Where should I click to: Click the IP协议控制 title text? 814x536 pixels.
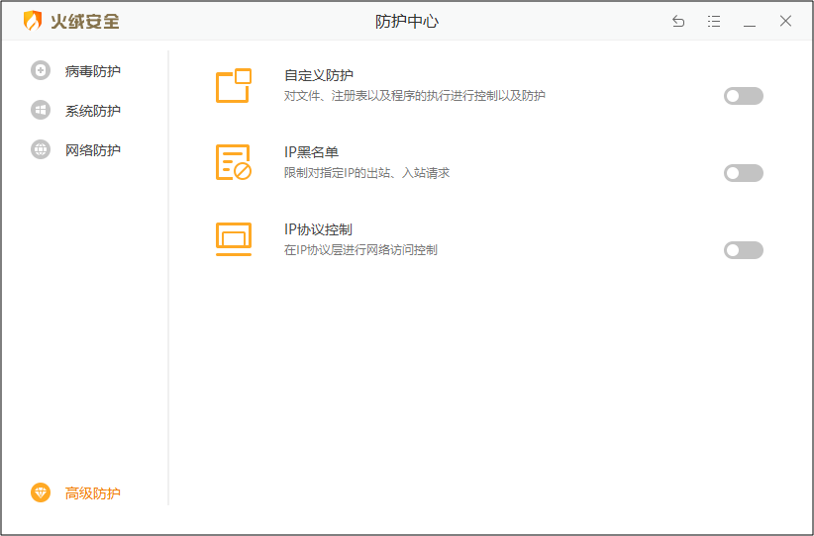tap(318, 229)
